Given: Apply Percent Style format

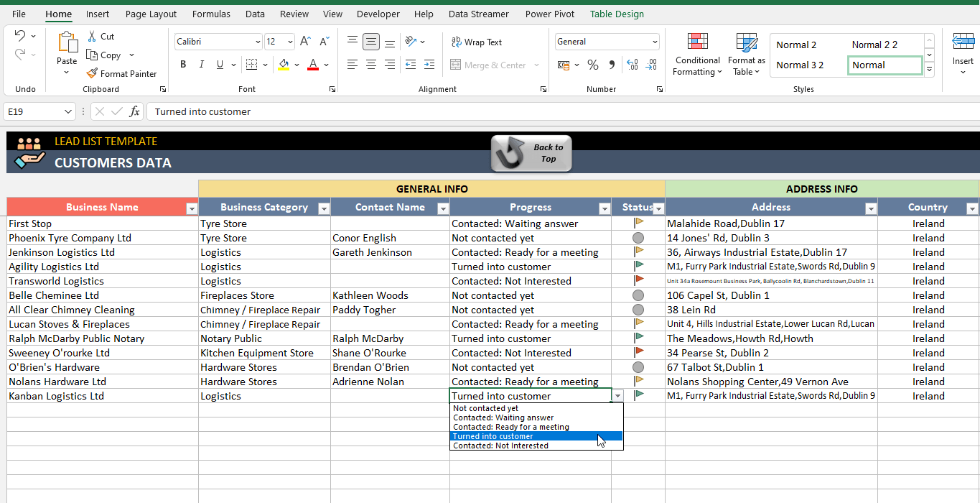Looking at the screenshot, I should [x=593, y=65].
